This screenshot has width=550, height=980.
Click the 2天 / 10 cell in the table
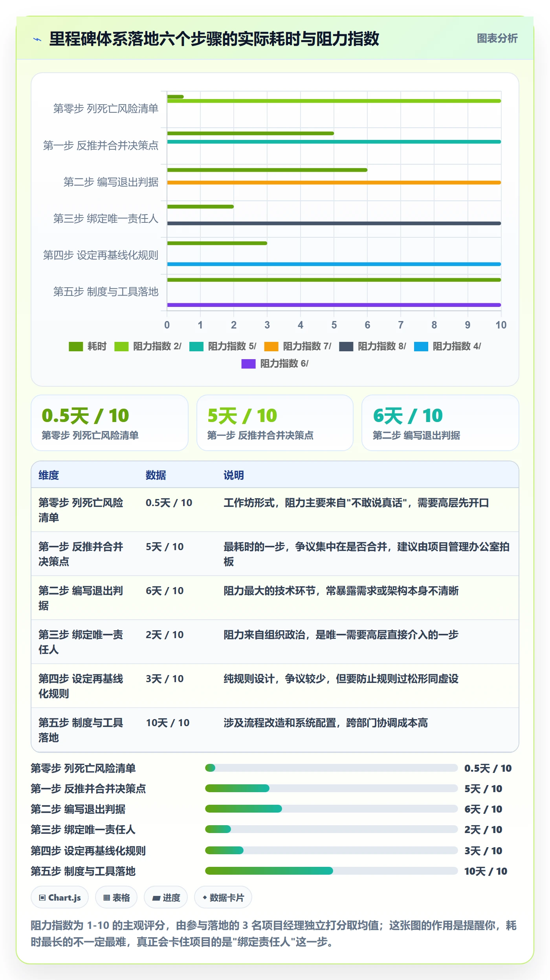pyautogui.click(x=165, y=635)
